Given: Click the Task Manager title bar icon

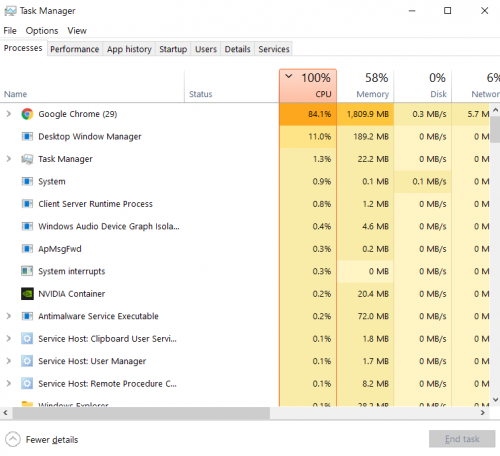Looking at the screenshot, I should [10, 11].
